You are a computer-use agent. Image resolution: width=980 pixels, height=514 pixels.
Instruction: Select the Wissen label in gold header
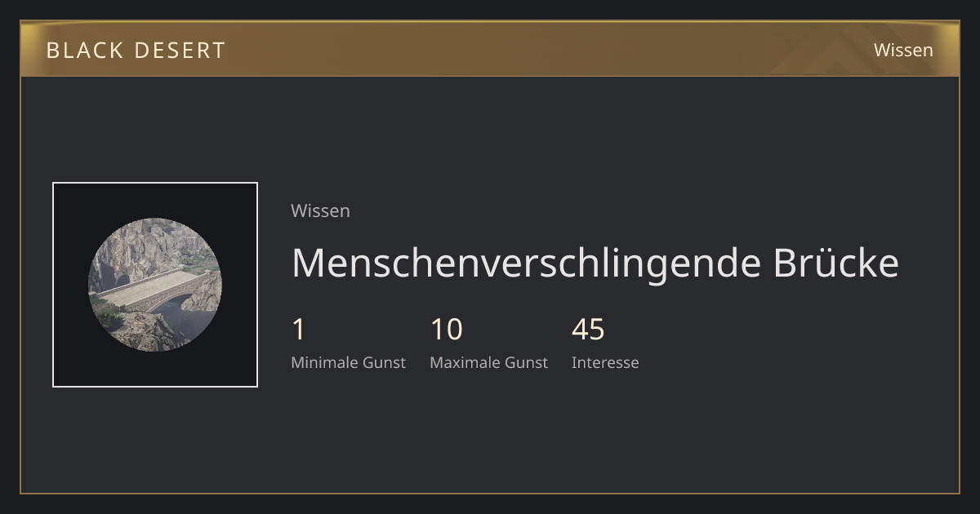(x=903, y=50)
